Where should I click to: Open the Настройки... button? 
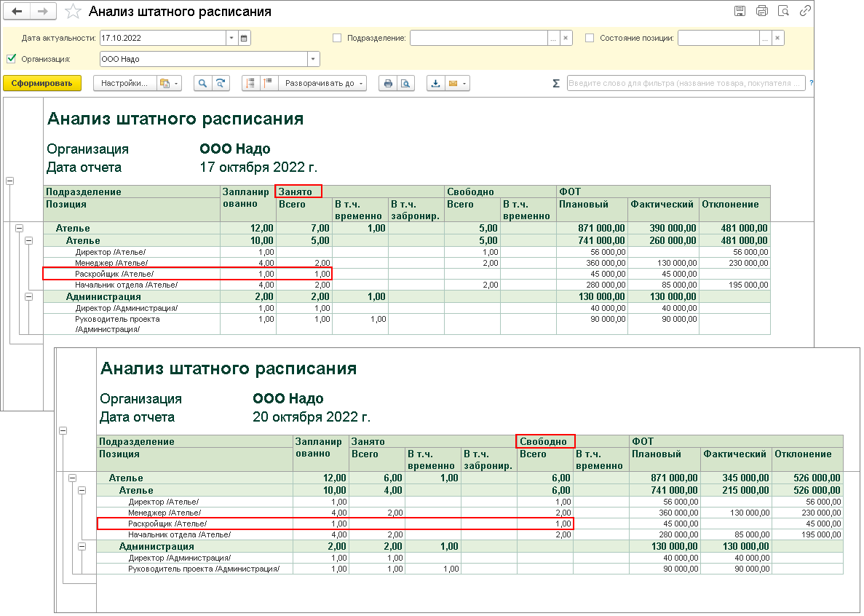coord(124,84)
